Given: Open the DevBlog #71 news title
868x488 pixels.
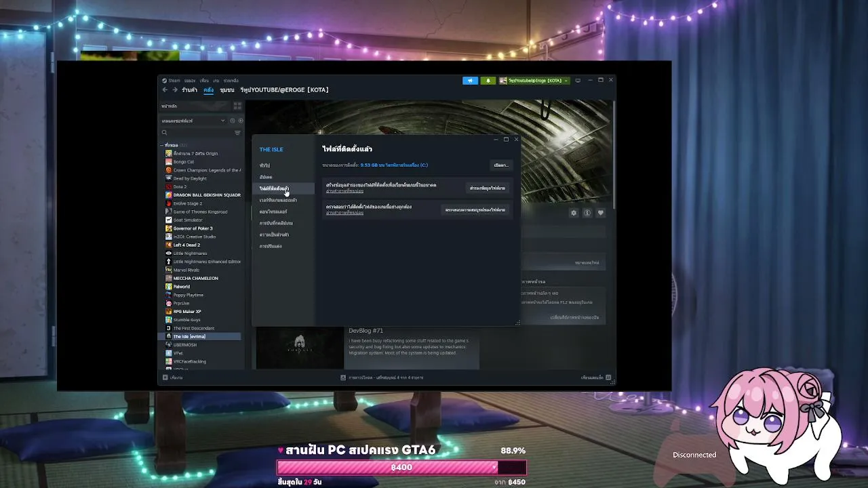Looking at the screenshot, I should [x=366, y=330].
